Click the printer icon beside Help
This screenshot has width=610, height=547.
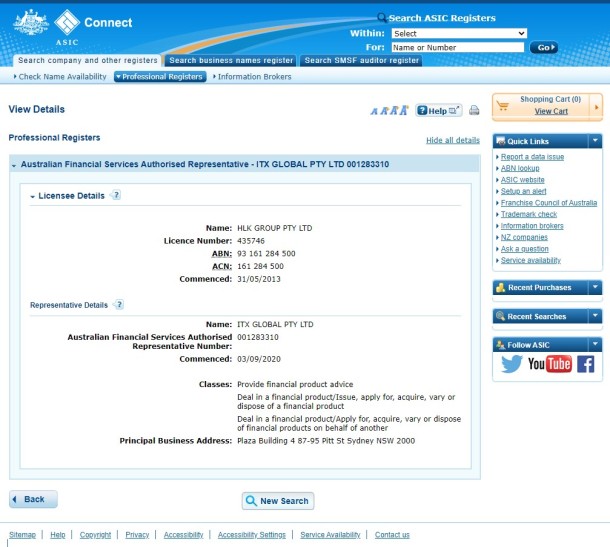[474, 110]
